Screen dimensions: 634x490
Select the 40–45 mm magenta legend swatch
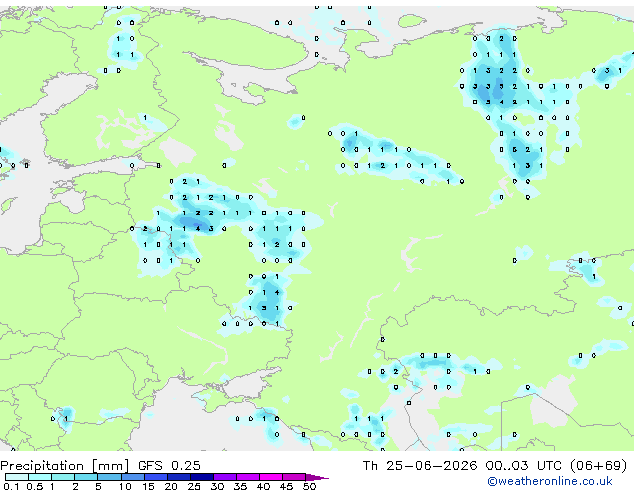(271, 477)
